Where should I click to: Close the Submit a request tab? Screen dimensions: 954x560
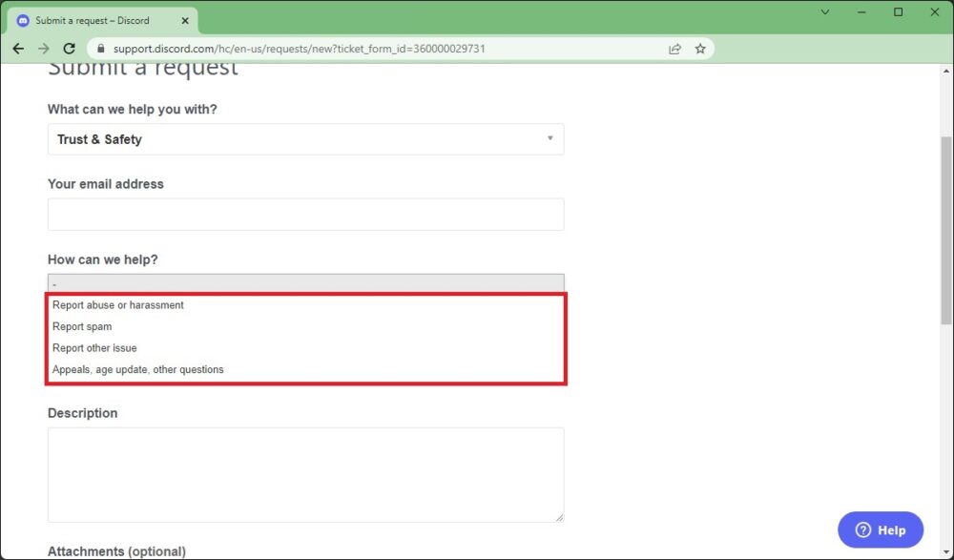click(x=185, y=21)
